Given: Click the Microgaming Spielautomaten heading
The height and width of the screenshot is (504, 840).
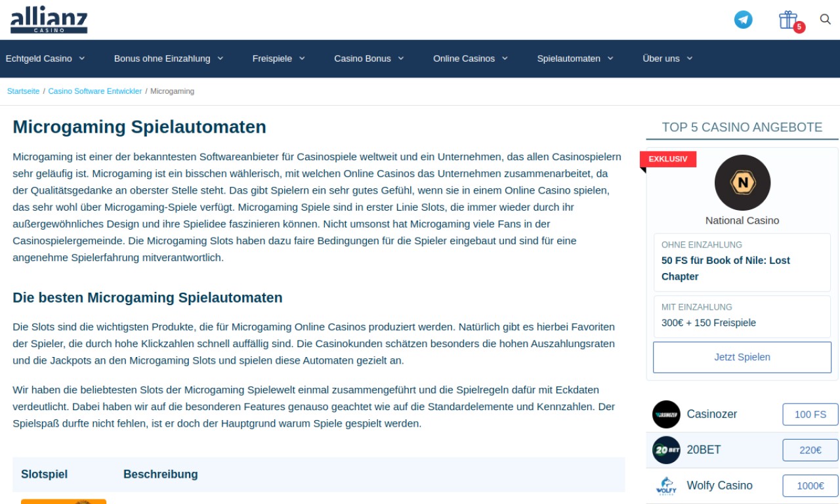Looking at the screenshot, I should point(140,127).
